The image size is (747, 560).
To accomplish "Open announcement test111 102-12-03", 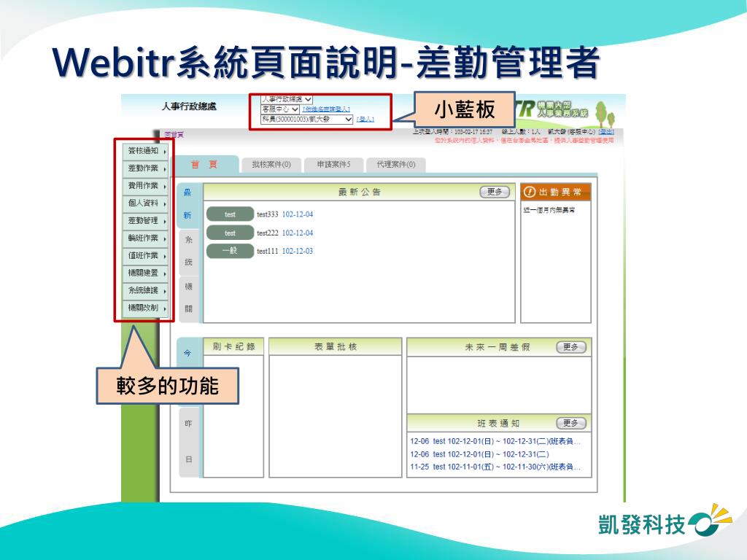I will [285, 251].
